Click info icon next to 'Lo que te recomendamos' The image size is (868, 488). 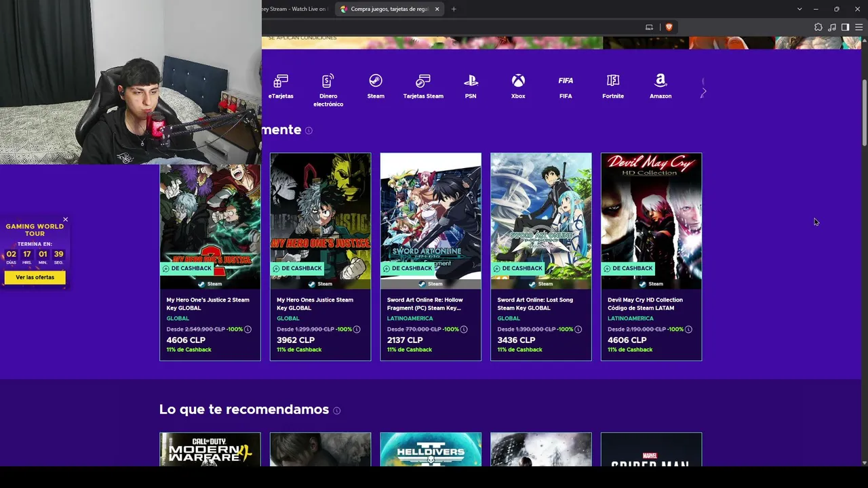click(x=336, y=410)
